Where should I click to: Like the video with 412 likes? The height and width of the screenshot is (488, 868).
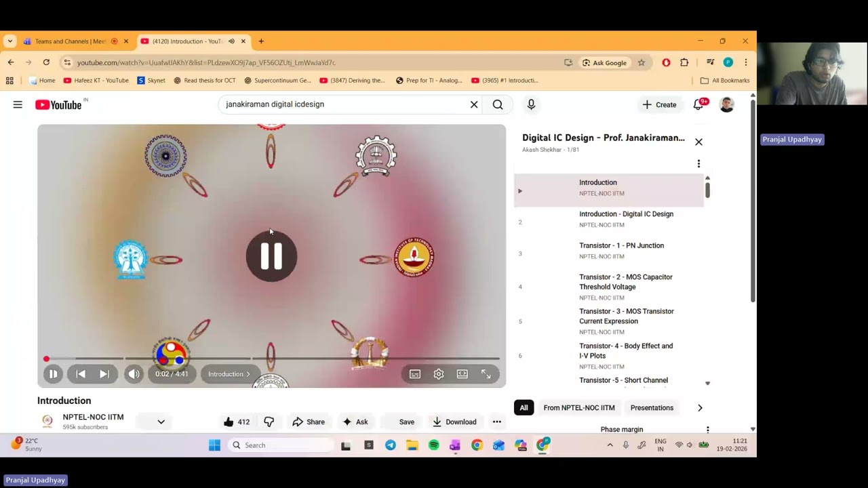237,422
